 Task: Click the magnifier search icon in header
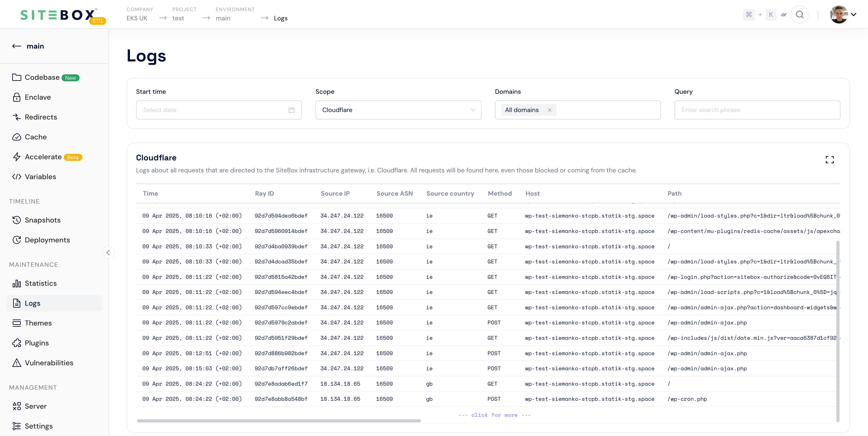(800, 14)
